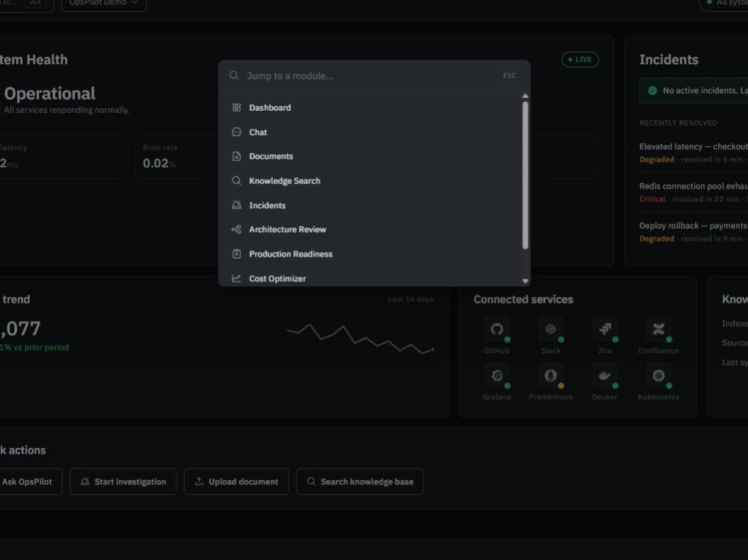Open the 'Redis connection pool' resolved incident
The height and width of the screenshot is (560, 748).
pos(693,192)
